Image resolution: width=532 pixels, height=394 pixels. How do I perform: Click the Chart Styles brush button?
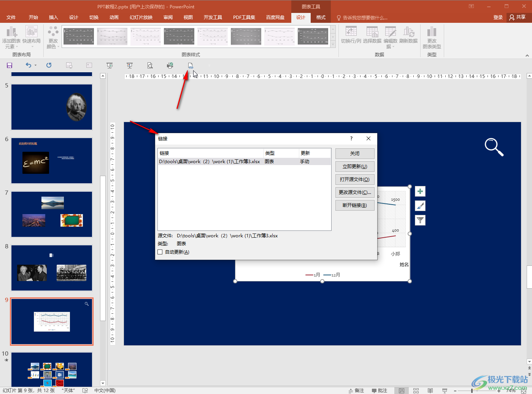tap(420, 206)
